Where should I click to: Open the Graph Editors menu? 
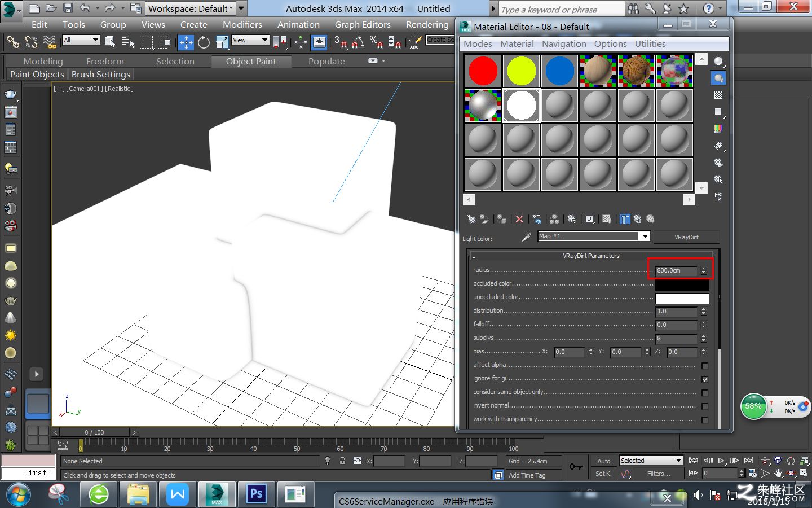click(x=363, y=25)
